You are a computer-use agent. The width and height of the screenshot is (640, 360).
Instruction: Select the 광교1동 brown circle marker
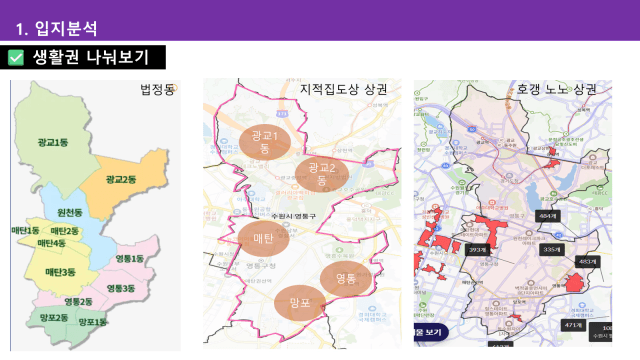(264, 142)
